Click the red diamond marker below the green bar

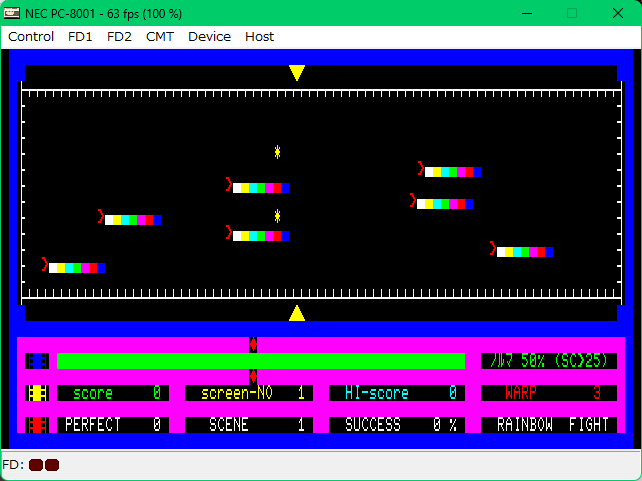pyautogui.click(x=253, y=377)
